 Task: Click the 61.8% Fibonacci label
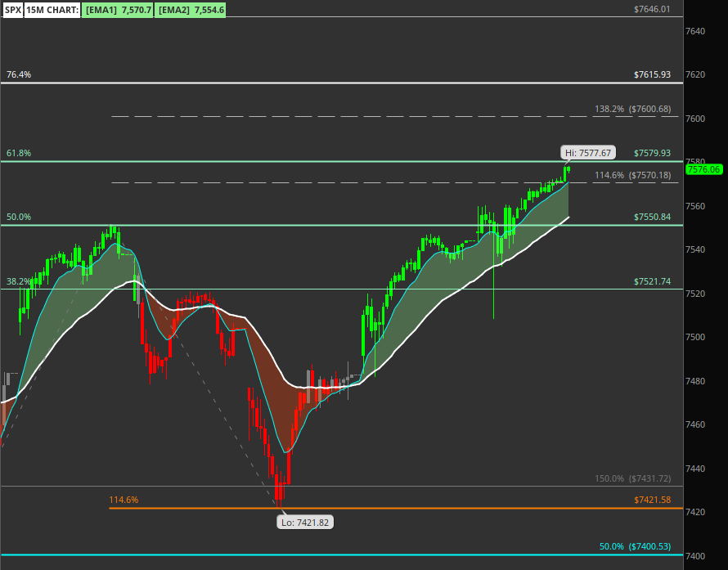tap(19, 153)
